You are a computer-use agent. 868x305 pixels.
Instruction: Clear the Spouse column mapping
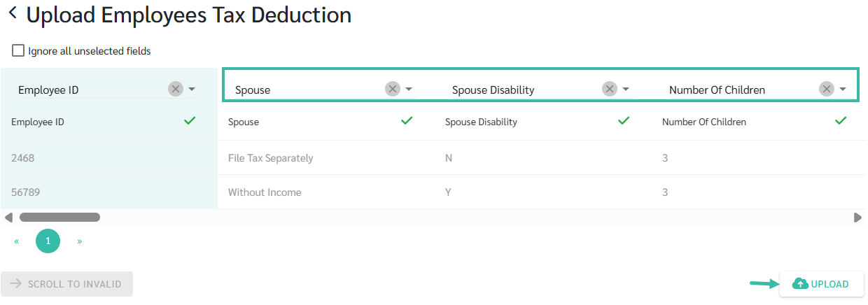[393, 89]
